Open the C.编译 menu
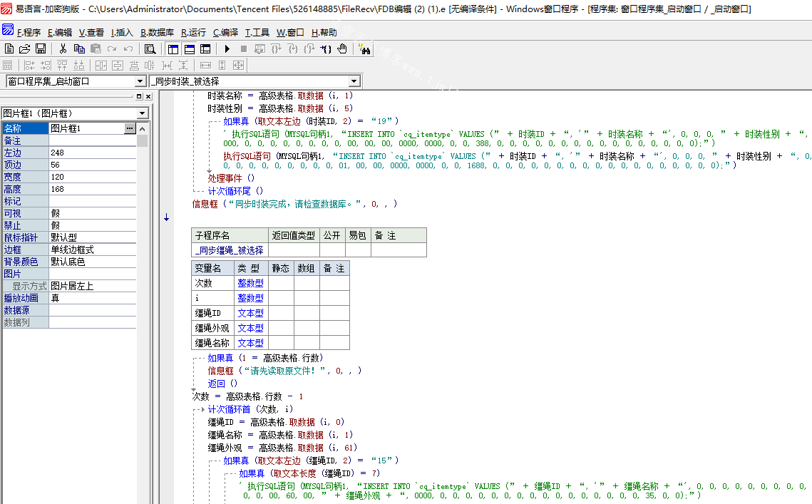This screenshot has height=504, width=812. (x=225, y=33)
